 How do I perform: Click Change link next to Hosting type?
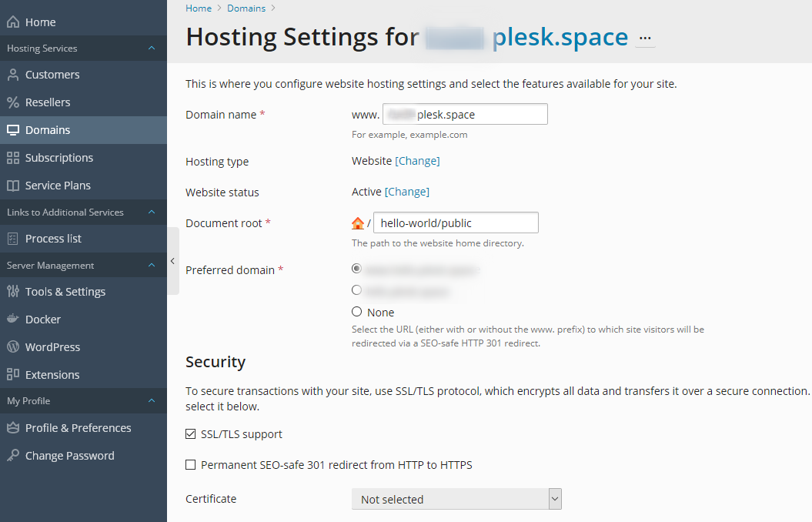tap(417, 161)
